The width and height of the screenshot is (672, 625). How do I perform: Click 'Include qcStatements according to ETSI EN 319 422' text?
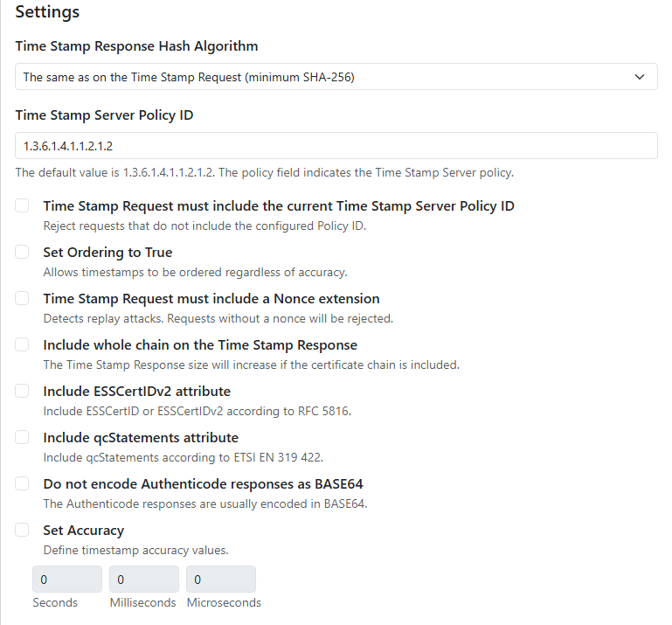183,457
